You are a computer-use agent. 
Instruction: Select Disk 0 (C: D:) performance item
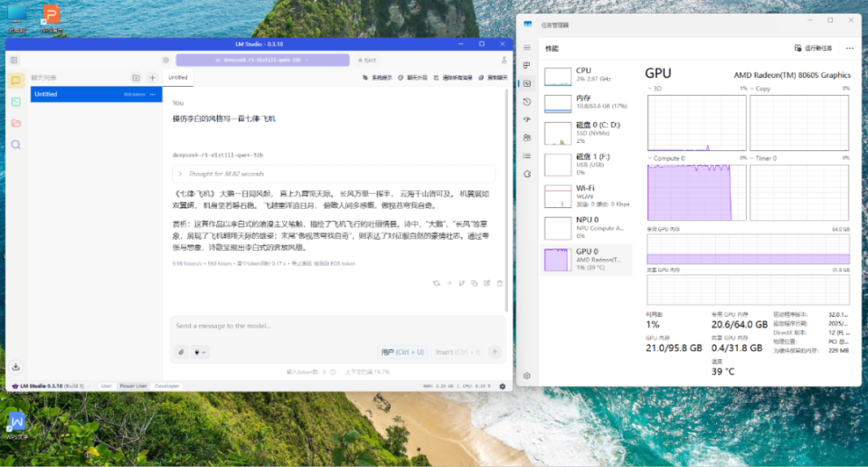[586, 133]
